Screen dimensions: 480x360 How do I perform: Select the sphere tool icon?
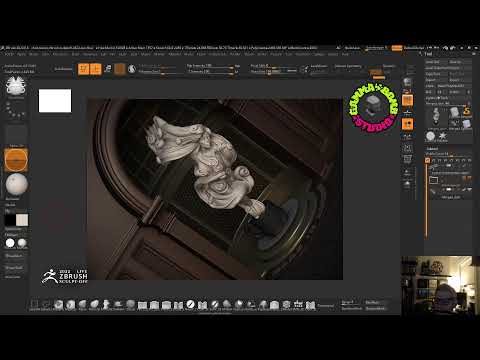click(431, 136)
